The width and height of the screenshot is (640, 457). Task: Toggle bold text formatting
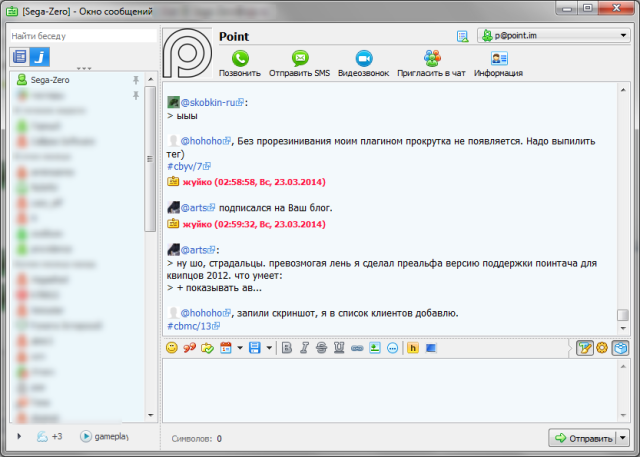pos(286,348)
